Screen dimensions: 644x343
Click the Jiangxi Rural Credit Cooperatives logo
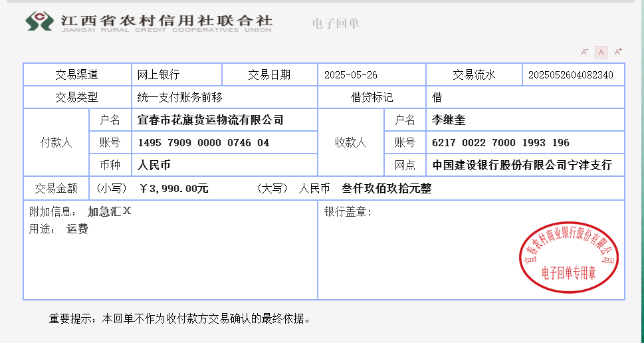(x=149, y=22)
